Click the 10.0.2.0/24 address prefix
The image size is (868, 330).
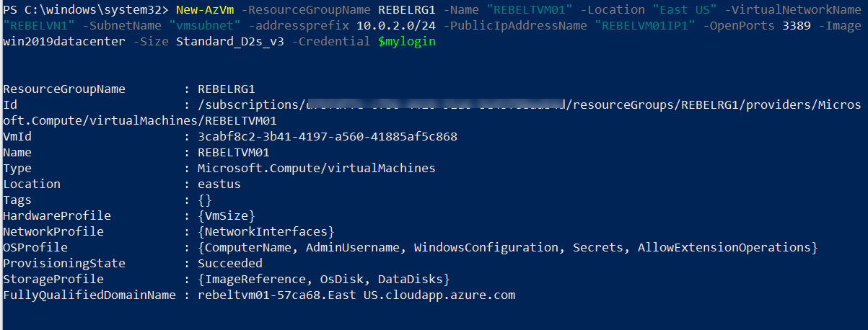coord(396,26)
